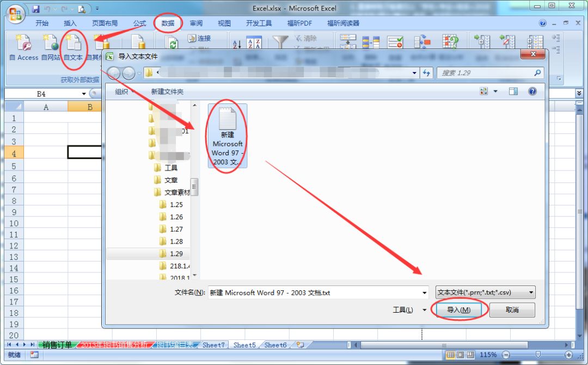Click Ungroup outline icon

[x=507, y=41]
